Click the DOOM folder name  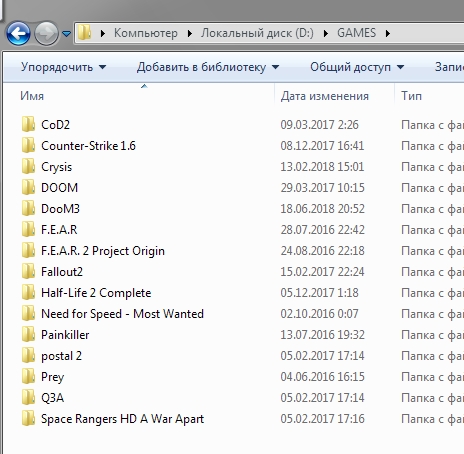(59, 188)
